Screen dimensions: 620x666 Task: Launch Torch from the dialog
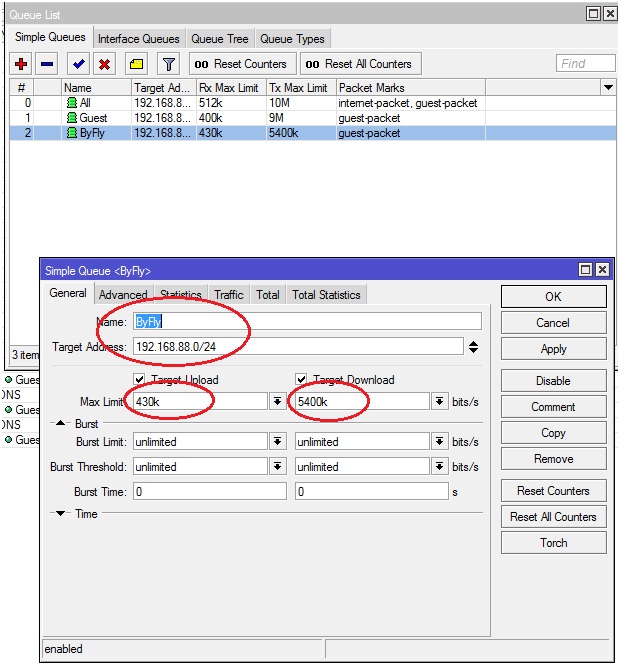point(553,543)
